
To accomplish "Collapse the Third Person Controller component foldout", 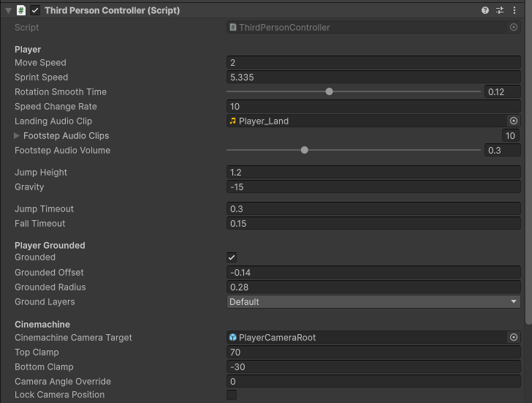I will point(8,10).
